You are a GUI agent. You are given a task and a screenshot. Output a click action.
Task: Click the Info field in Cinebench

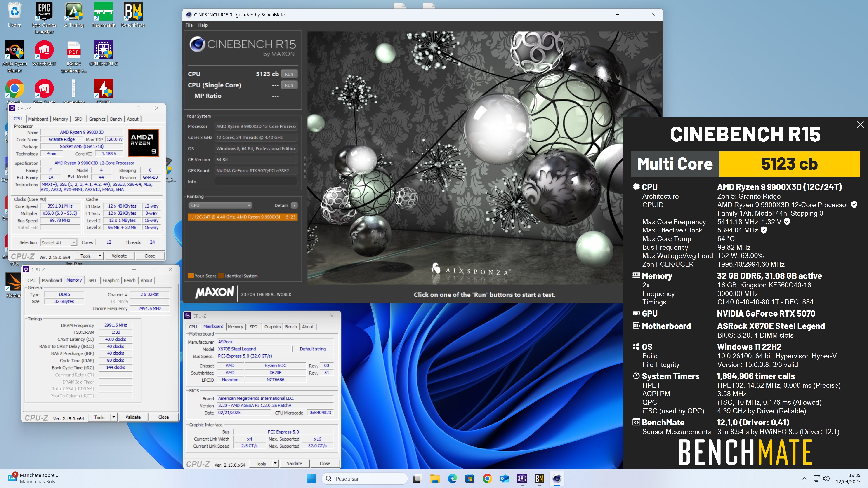tap(256, 182)
